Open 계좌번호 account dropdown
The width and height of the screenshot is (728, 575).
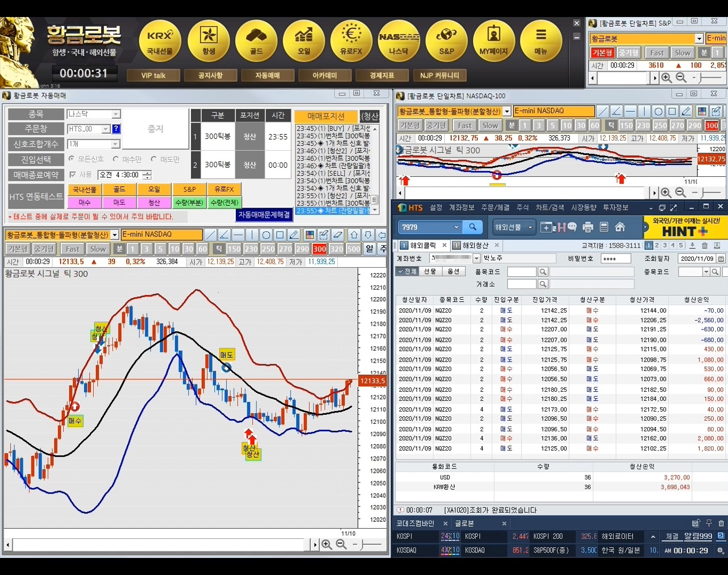(476, 258)
